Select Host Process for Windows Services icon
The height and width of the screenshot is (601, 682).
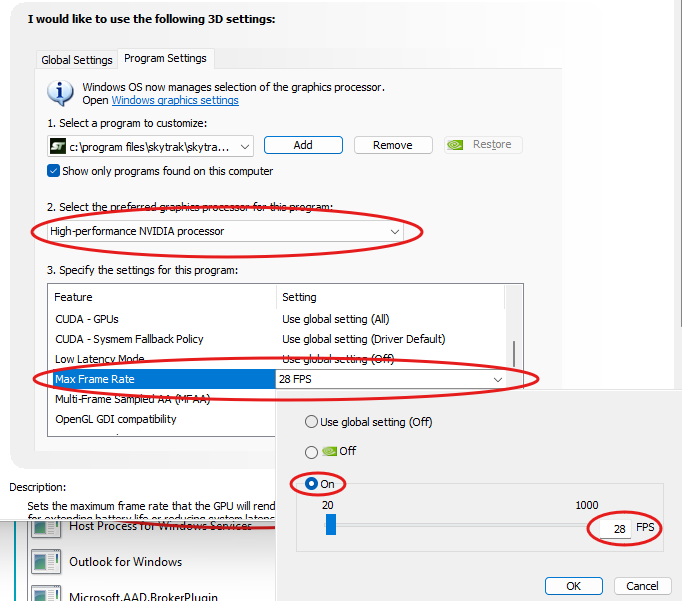[45, 526]
